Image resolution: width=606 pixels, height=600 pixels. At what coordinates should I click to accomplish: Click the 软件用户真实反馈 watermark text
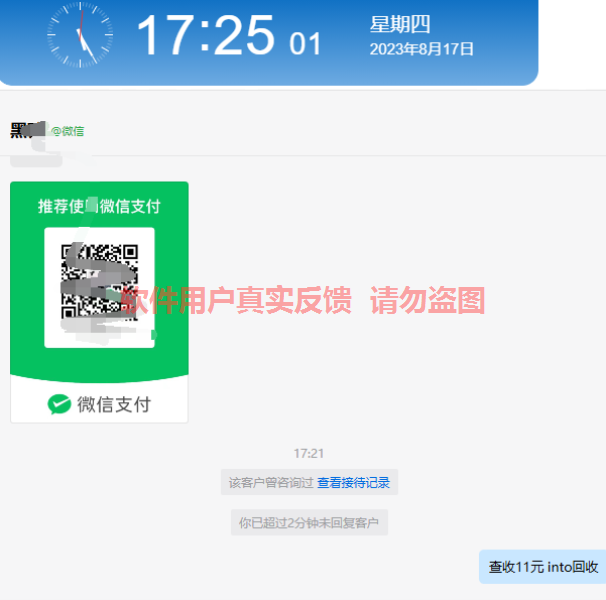tap(237, 300)
